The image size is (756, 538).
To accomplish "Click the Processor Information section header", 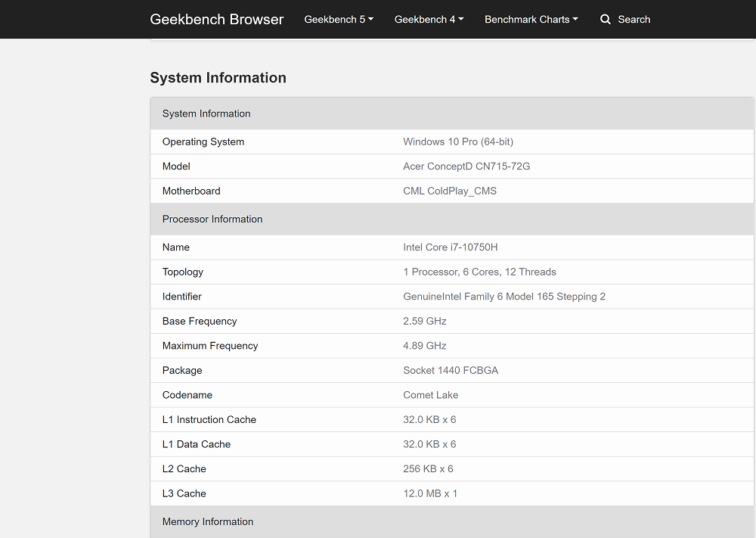I will tap(452, 219).
